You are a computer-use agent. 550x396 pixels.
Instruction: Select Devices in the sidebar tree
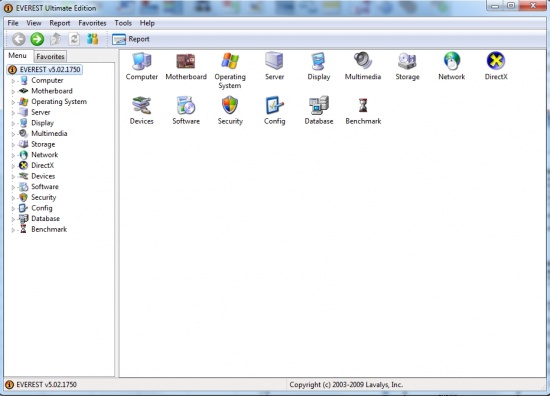click(x=43, y=176)
